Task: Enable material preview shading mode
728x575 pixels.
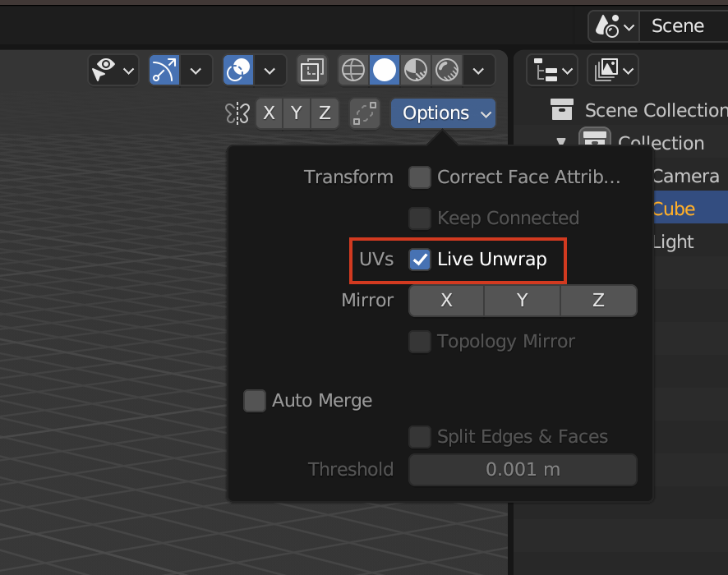Action: coord(416,70)
